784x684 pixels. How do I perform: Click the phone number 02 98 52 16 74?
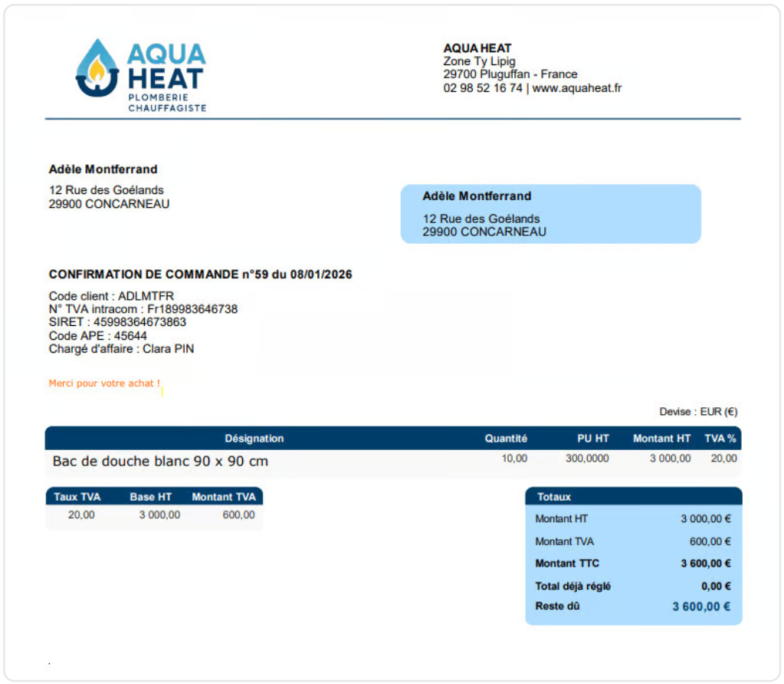pos(482,88)
